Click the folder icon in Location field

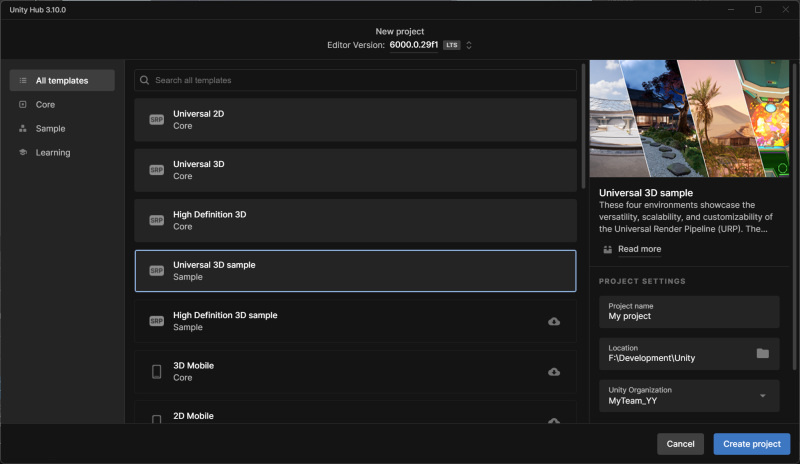click(762, 353)
